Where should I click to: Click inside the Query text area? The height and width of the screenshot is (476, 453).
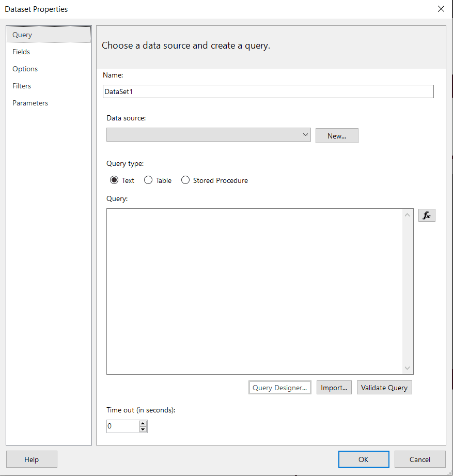tap(255, 291)
